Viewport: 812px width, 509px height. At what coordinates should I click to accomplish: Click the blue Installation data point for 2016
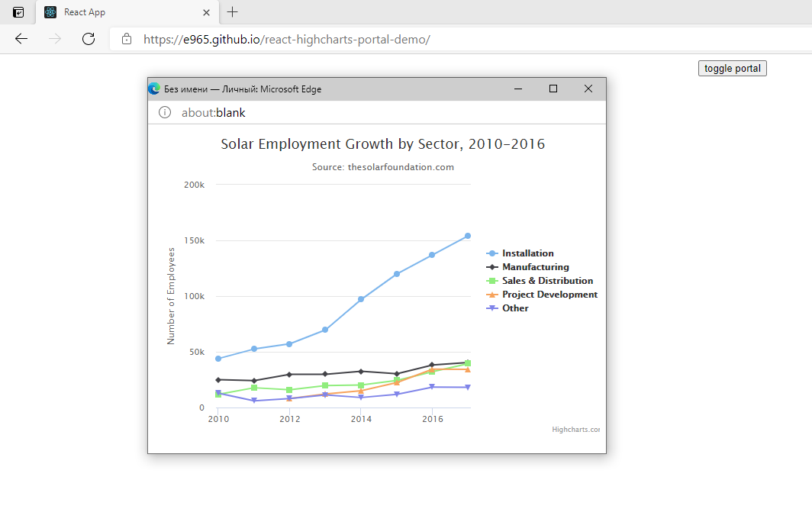433,256
